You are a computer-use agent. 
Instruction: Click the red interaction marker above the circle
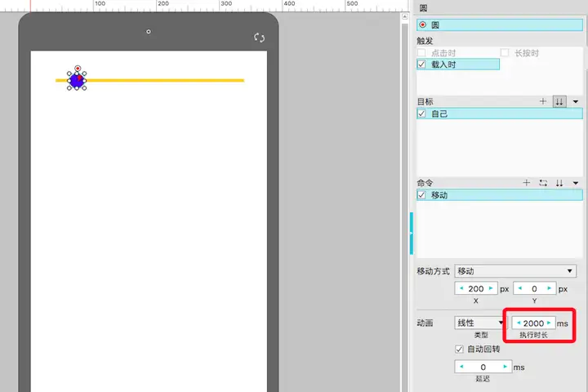point(78,69)
